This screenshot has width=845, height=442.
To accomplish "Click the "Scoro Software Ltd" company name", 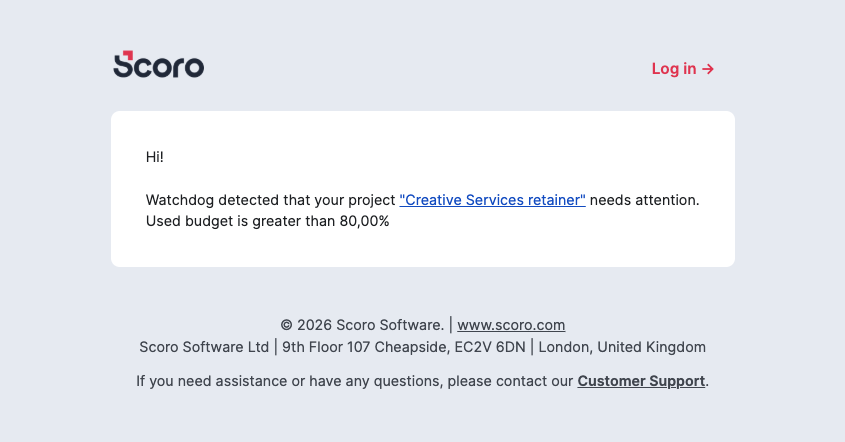I will 204,348.
